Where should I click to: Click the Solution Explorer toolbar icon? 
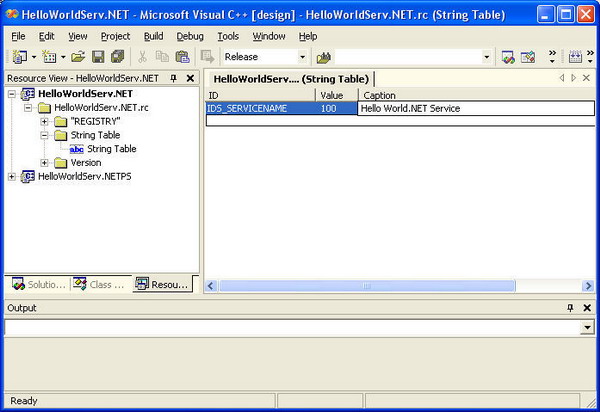(508, 57)
